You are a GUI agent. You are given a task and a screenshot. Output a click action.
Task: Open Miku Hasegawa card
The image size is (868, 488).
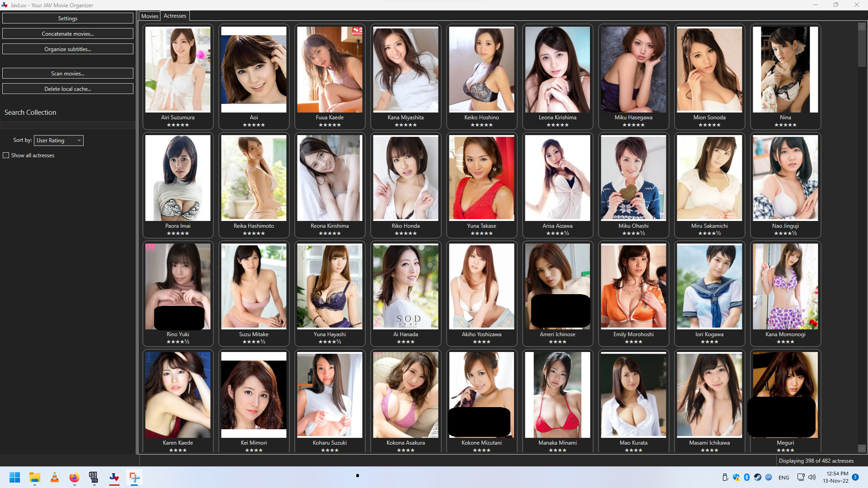(x=633, y=77)
